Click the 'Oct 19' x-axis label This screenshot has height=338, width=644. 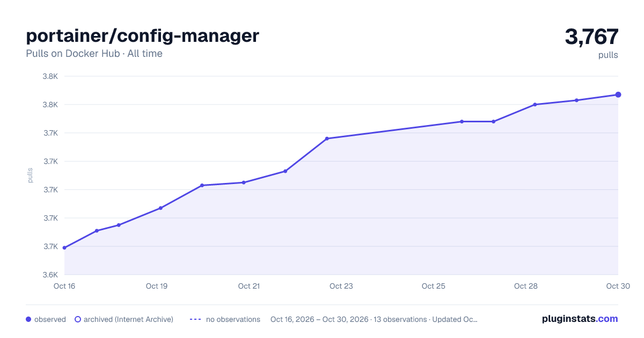click(157, 286)
